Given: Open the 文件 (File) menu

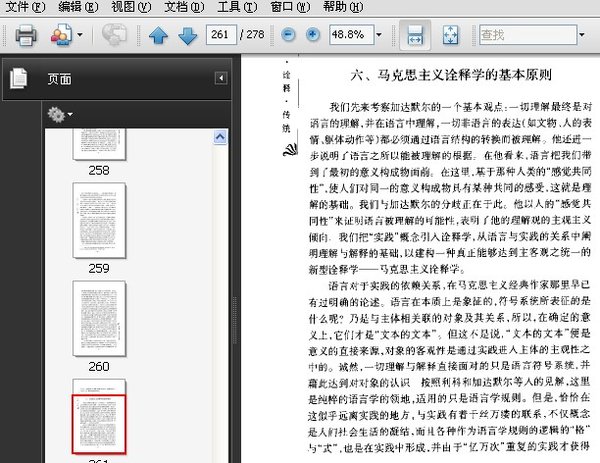Looking at the screenshot, I should point(24,7).
